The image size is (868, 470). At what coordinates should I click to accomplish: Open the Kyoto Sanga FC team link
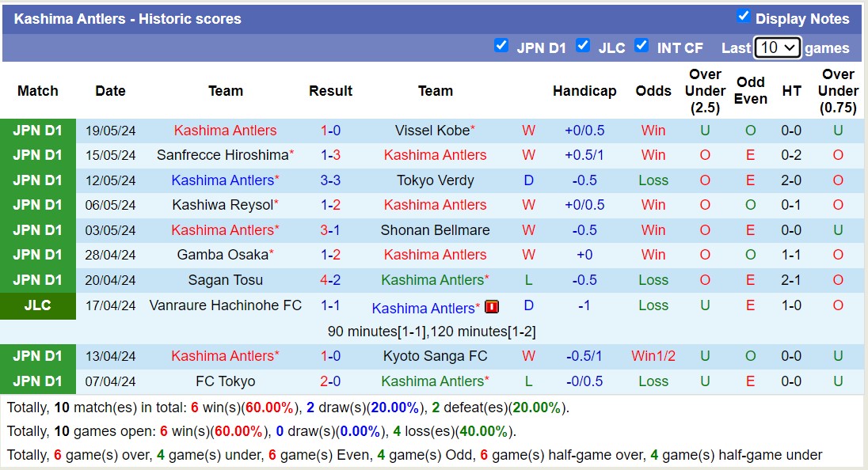[435, 356]
